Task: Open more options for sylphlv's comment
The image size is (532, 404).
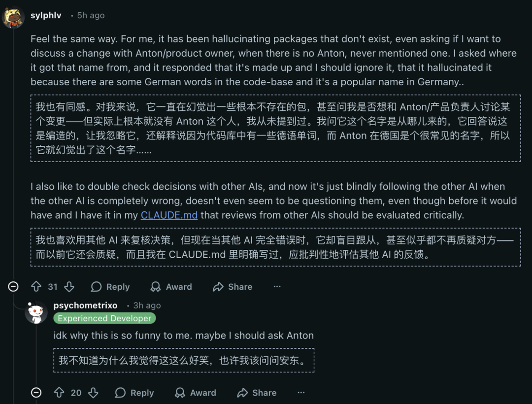Action: coord(277,287)
